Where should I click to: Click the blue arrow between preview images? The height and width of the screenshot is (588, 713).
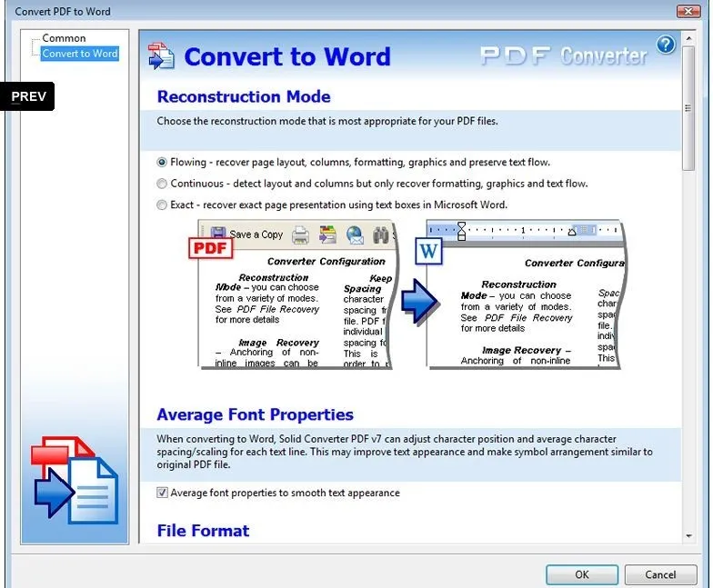419,302
